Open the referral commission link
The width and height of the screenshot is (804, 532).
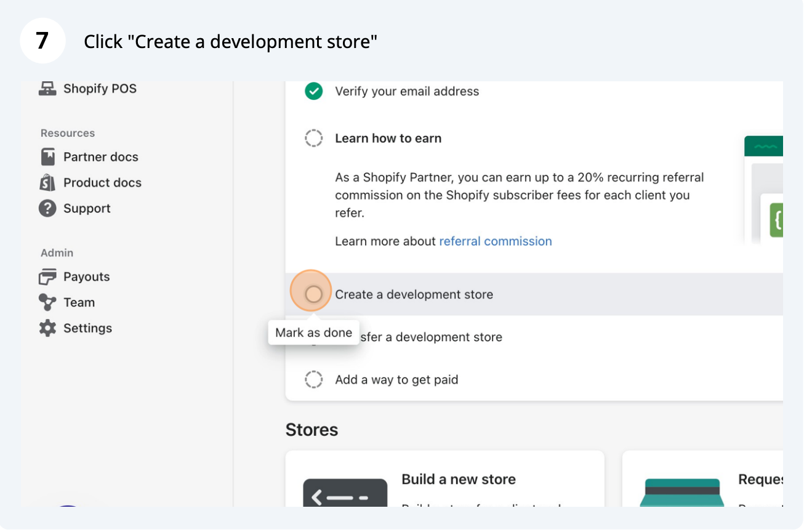pos(496,241)
